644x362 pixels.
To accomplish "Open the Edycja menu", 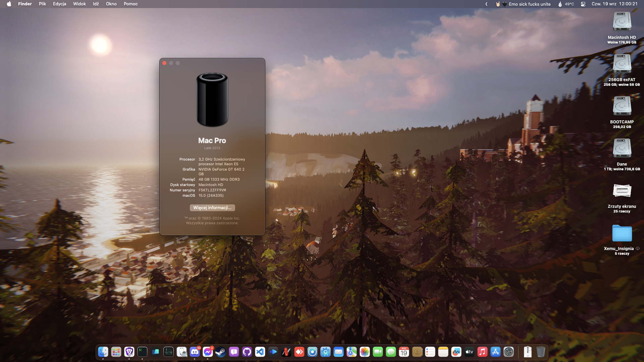I will 59,4.
